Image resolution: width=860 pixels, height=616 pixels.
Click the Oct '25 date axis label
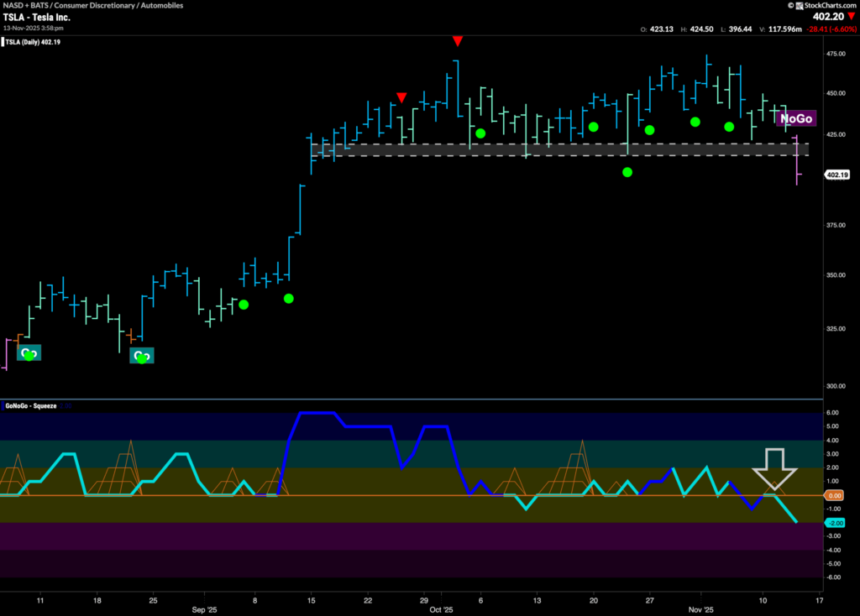[x=441, y=610]
